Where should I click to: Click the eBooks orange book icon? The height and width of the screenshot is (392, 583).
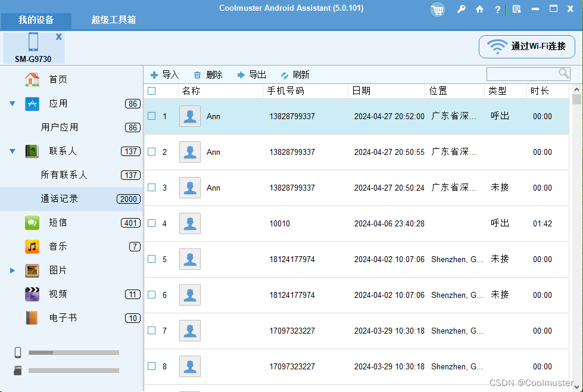(x=32, y=318)
